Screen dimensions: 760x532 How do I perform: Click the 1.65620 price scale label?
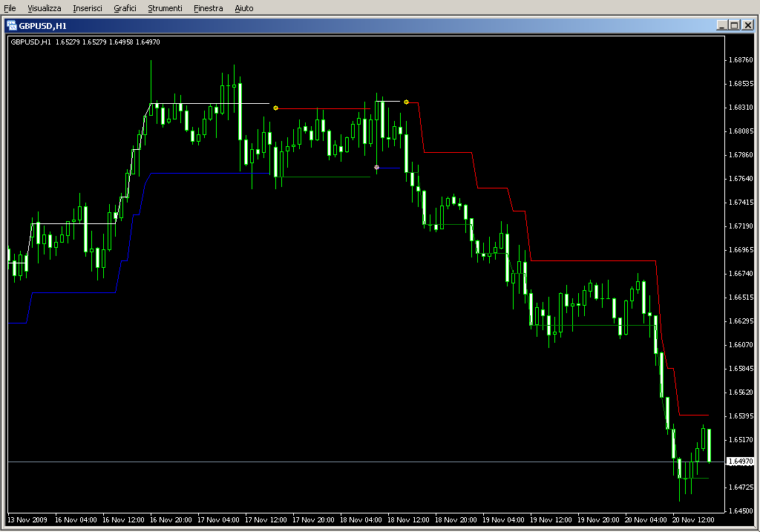click(741, 393)
